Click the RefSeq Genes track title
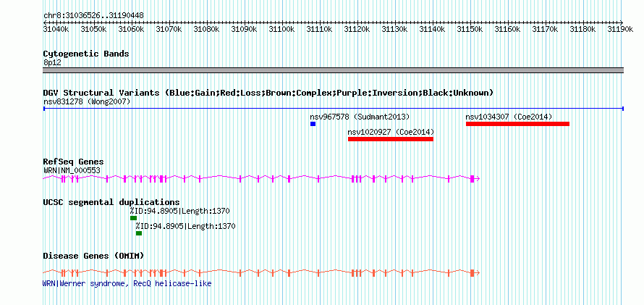This screenshot has height=305, width=644. pyautogui.click(x=74, y=162)
